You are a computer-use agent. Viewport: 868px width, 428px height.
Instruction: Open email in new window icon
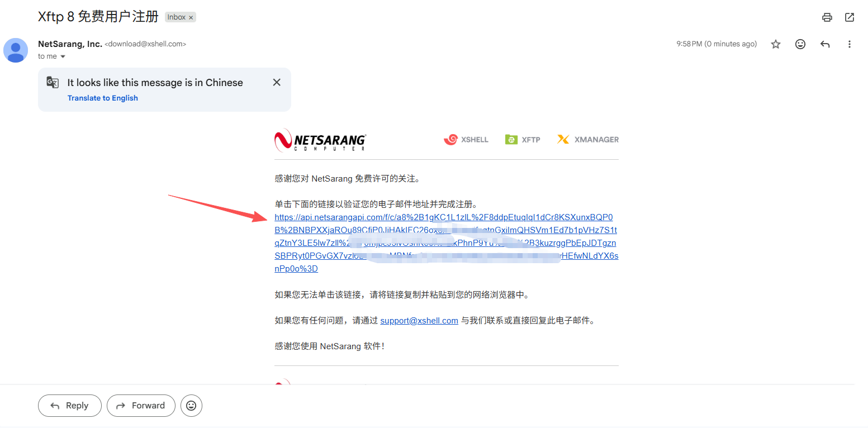[x=849, y=17]
